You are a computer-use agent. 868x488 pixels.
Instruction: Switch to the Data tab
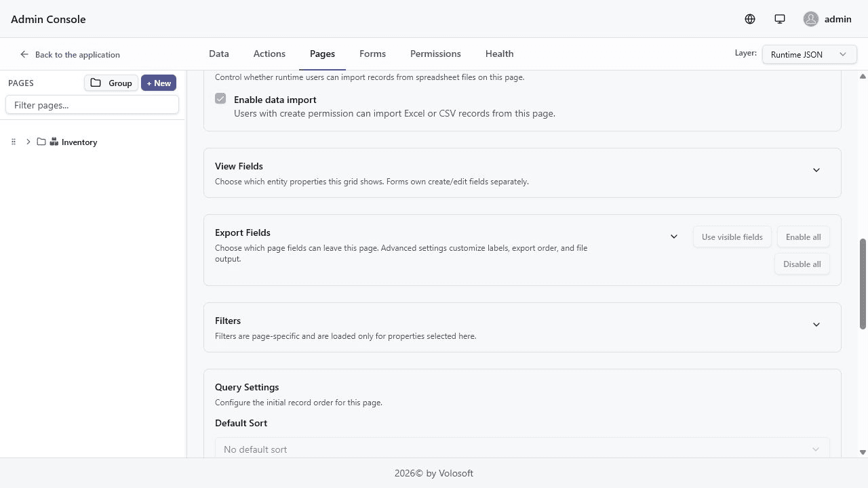[x=219, y=54]
